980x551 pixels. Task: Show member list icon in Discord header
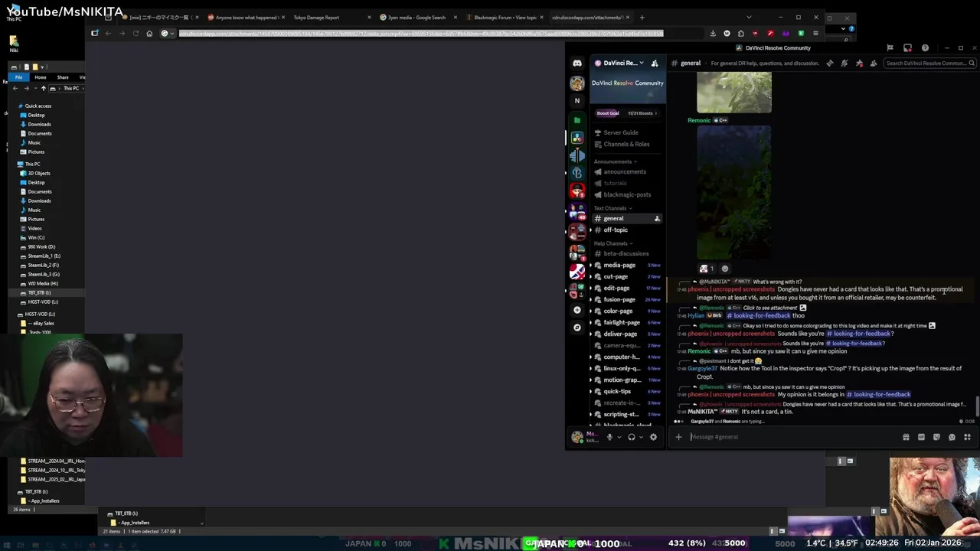874,64
